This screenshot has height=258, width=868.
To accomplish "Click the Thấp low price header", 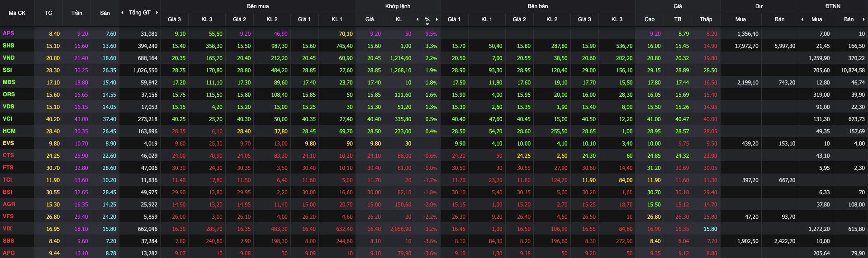I will tap(706, 19).
